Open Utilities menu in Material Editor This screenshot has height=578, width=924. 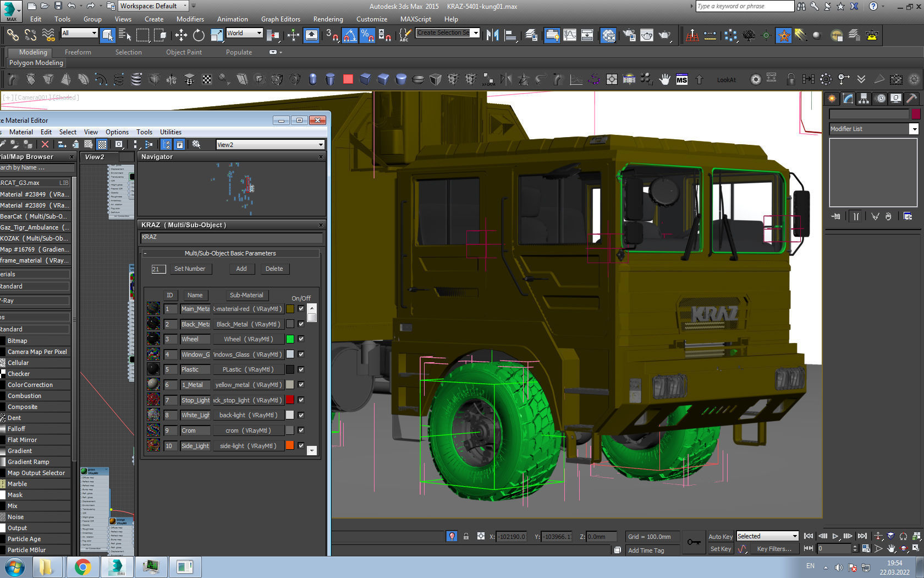170,132
